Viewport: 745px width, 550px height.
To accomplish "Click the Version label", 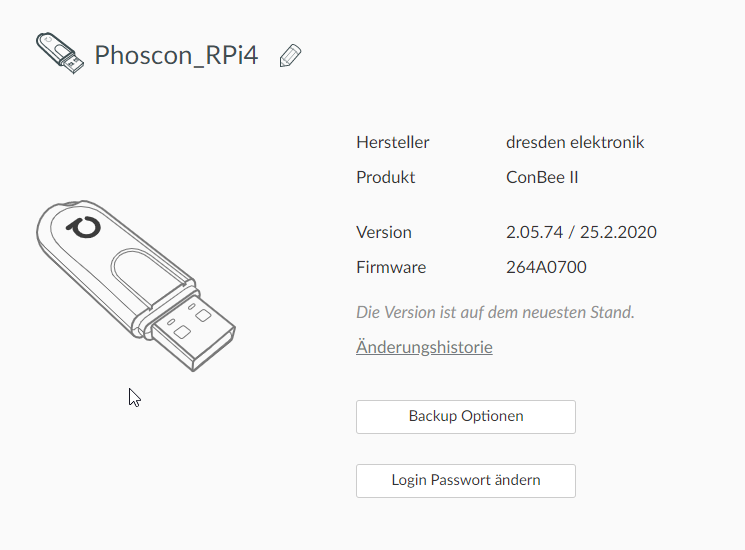I will coord(383,232).
